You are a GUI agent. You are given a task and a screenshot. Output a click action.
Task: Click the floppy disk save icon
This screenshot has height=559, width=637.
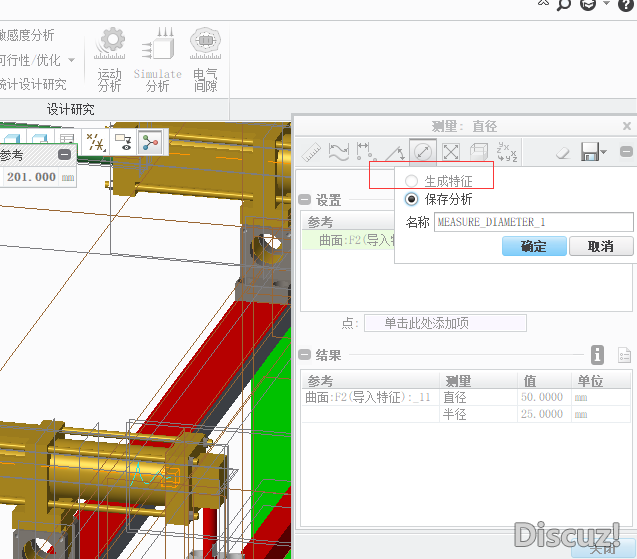click(590, 152)
